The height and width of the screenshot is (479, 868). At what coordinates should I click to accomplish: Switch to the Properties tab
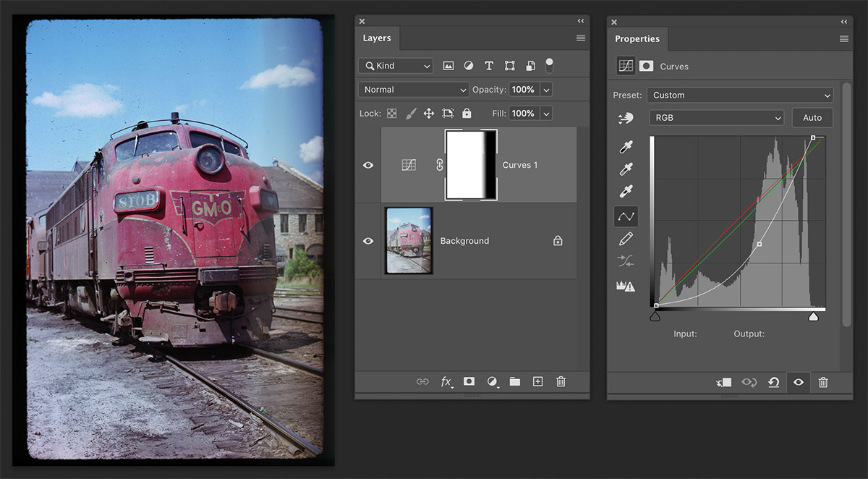click(637, 38)
